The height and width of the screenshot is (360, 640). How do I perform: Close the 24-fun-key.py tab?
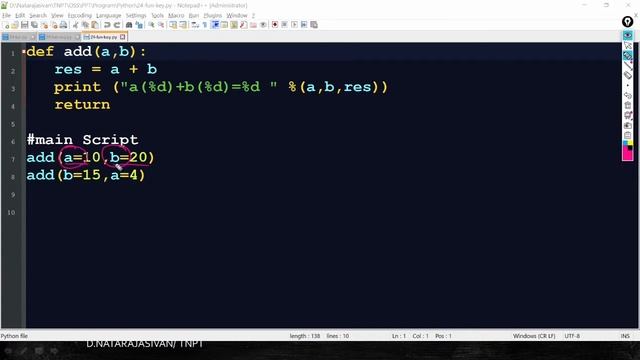pos(123,37)
